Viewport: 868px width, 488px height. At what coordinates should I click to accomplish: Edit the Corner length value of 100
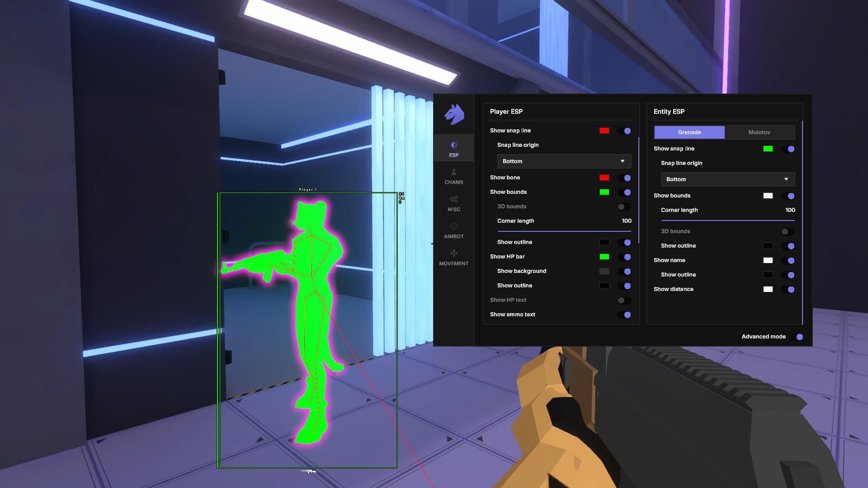coord(627,221)
